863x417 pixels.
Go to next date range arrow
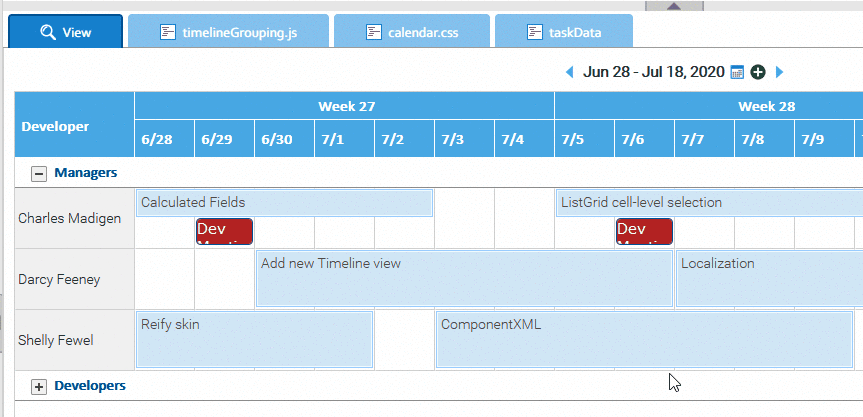point(779,72)
